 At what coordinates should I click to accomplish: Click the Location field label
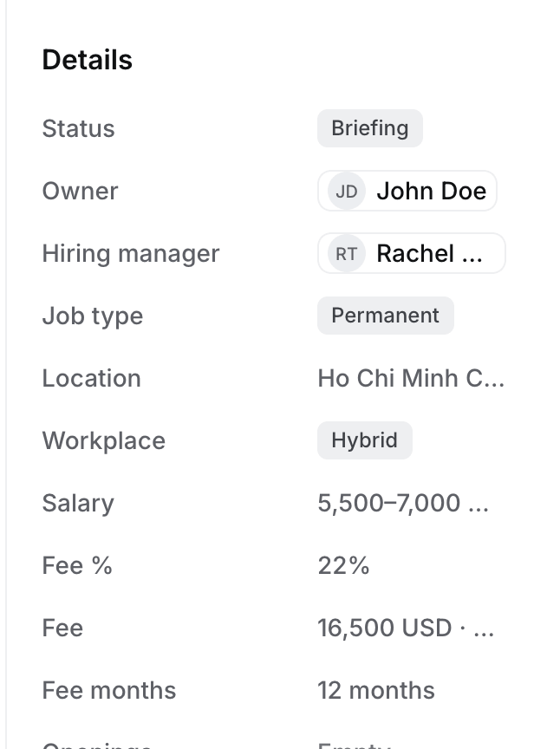[92, 378]
